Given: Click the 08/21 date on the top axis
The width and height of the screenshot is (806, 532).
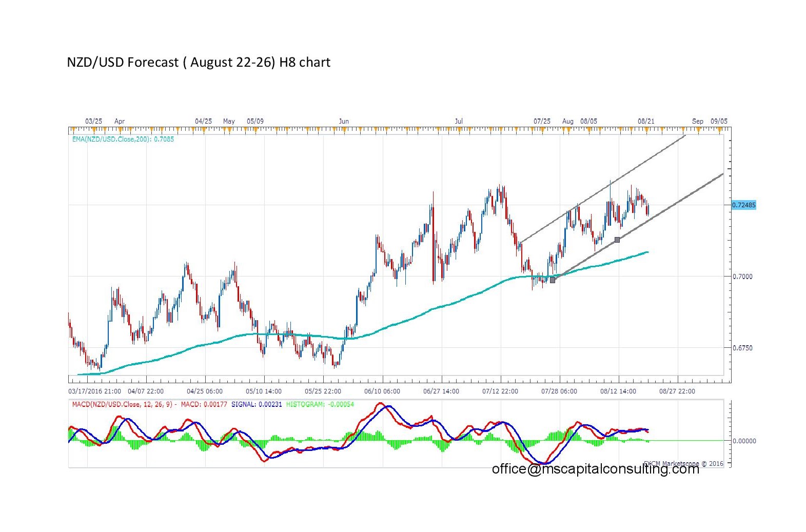Looking at the screenshot, I should pyautogui.click(x=646, y=121).
